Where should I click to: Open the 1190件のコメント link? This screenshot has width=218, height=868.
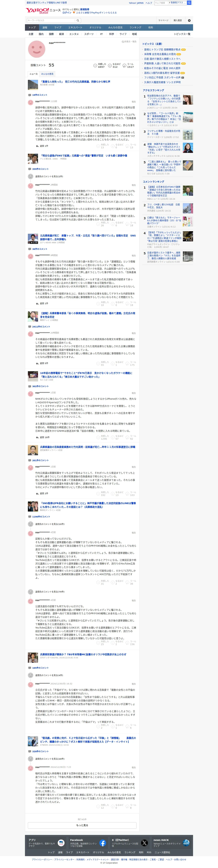[41, 517]
